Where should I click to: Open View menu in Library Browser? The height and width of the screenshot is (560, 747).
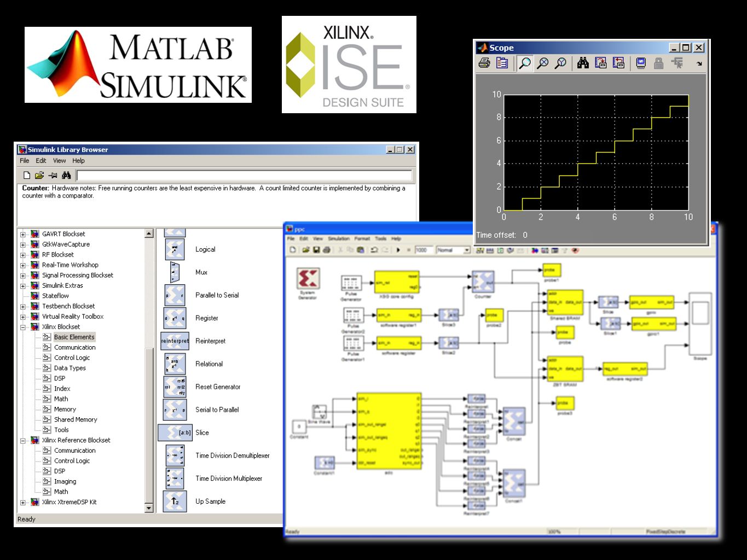[x=59, y=161]
